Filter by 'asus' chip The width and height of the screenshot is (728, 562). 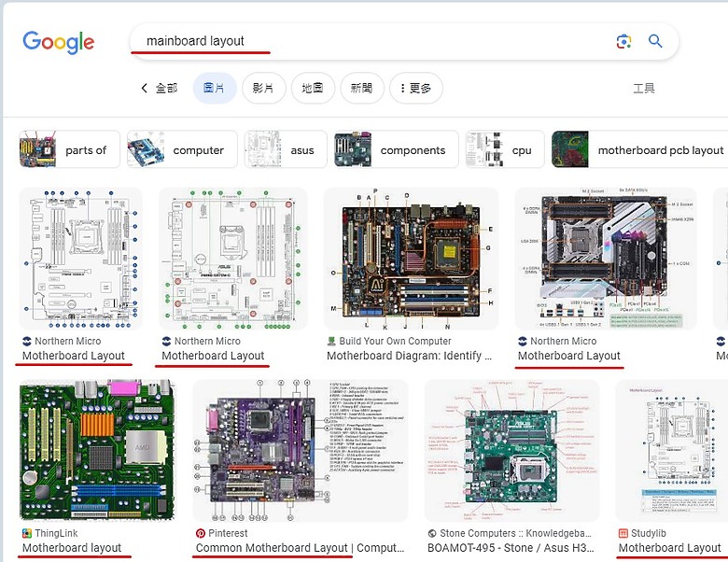[286, 149]
